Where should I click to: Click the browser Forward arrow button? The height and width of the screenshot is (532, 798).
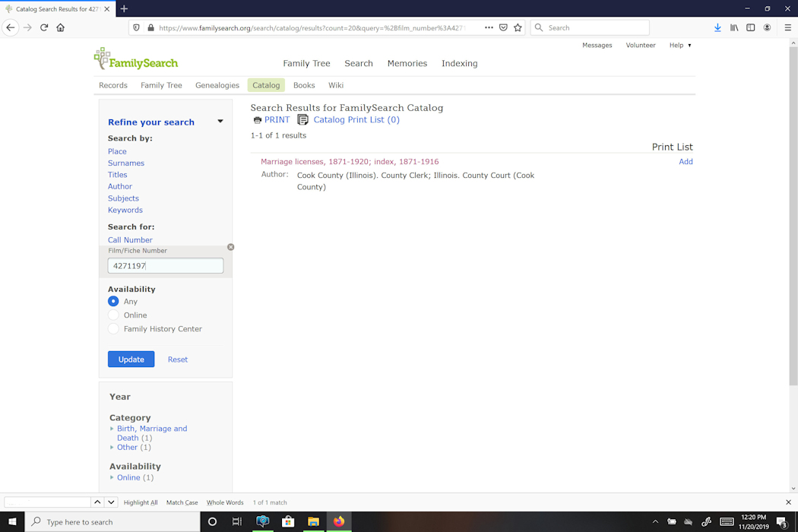point(27,27)
